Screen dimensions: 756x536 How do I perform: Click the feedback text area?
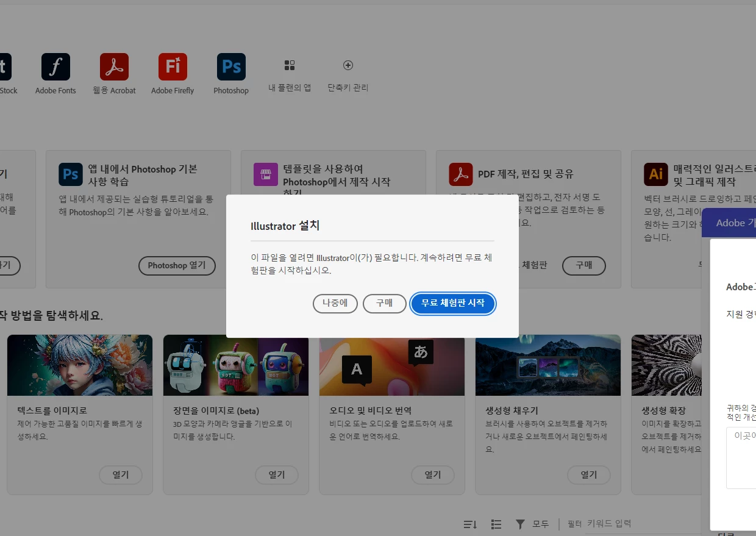pyautogui.click(x=741, y=458)
